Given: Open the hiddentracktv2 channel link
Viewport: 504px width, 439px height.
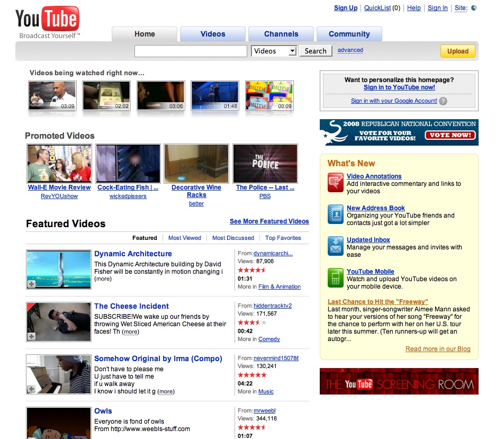Looking at the screenshot, I should [273, 306].
